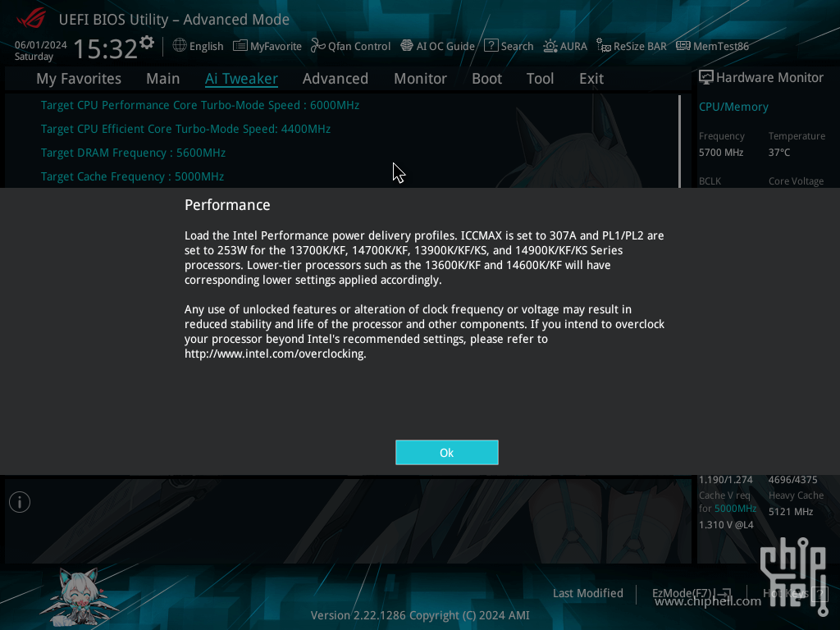Click the Hardware Monitor icon
Image resolution: width=840 pixels, height=630 pixels.
pyautogui.click(x=706, y=78)
